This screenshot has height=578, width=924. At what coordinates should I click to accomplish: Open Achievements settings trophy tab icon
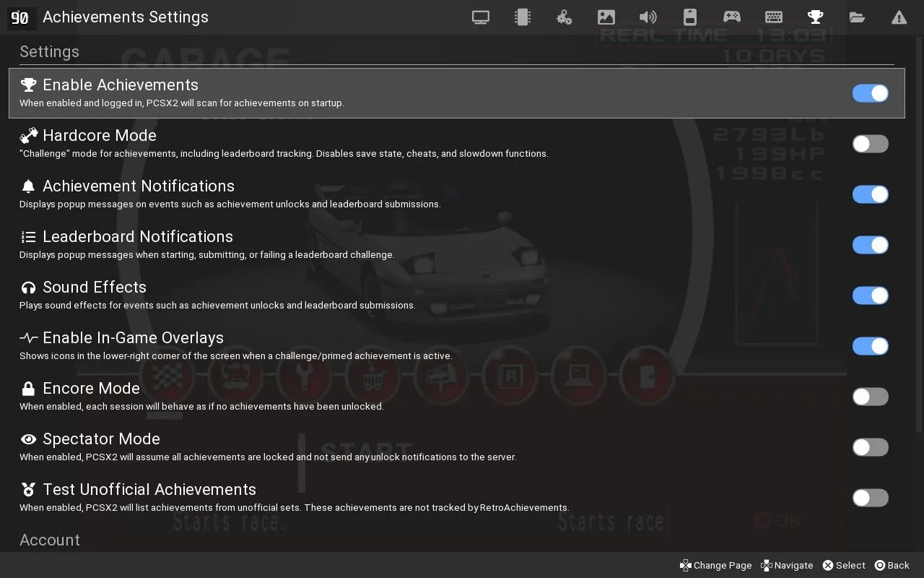(816, 17)
